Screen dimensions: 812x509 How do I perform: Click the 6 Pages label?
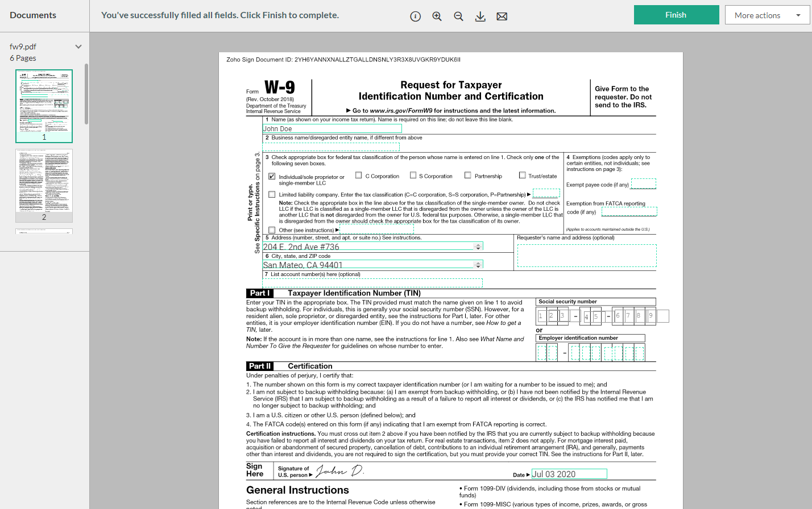(23, 58)
